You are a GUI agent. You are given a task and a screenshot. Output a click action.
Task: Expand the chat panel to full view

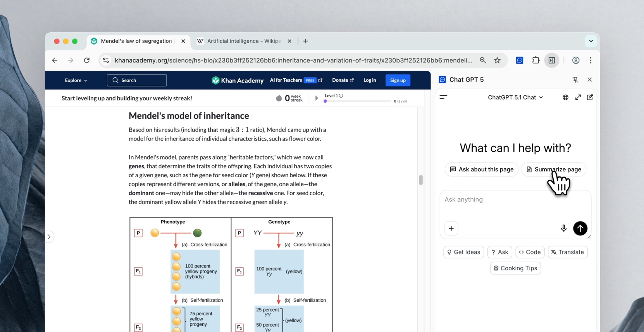(x=578, y=97)
